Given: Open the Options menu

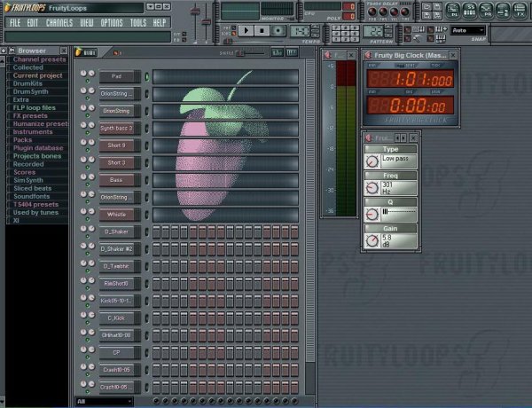Looking at the screenshot, I should 112,23.
